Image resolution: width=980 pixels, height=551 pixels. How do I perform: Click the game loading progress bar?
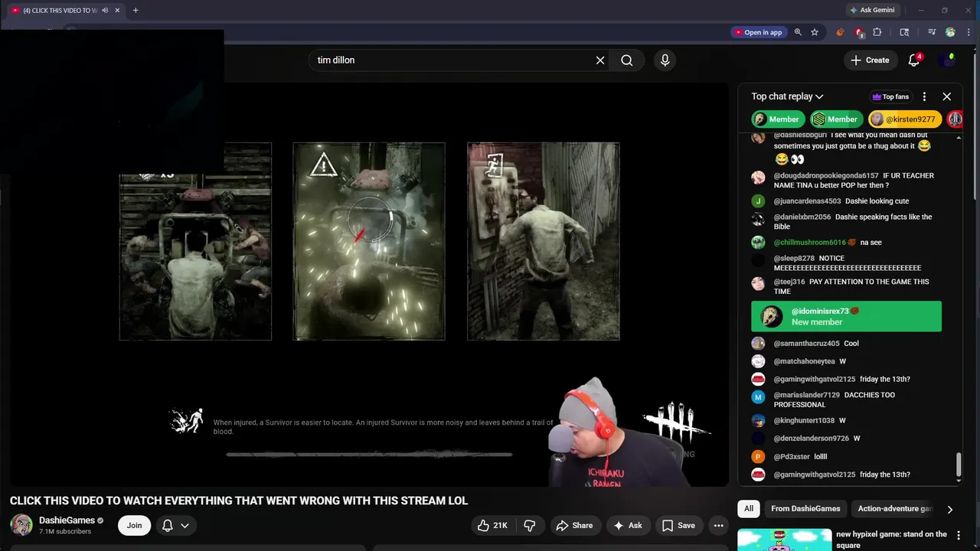pos(369,455)
